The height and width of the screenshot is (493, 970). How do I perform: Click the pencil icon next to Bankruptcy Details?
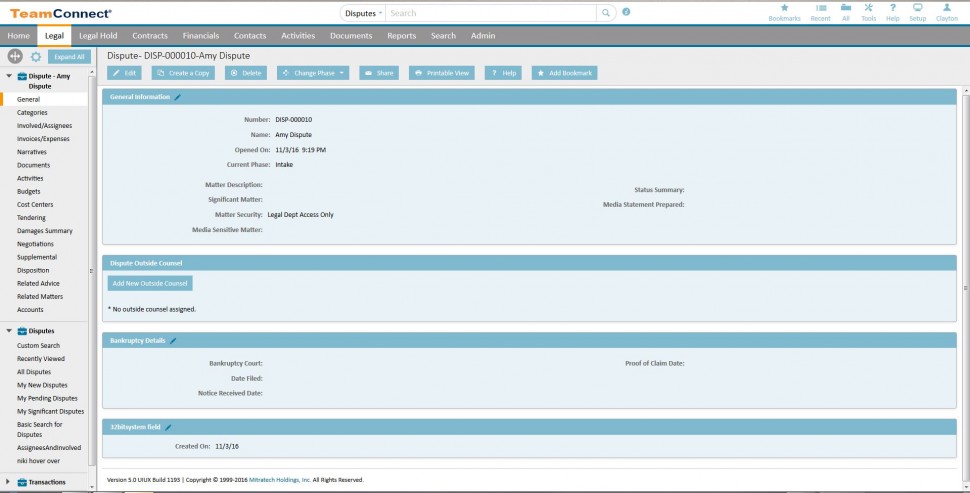click(x=173, y=341)
